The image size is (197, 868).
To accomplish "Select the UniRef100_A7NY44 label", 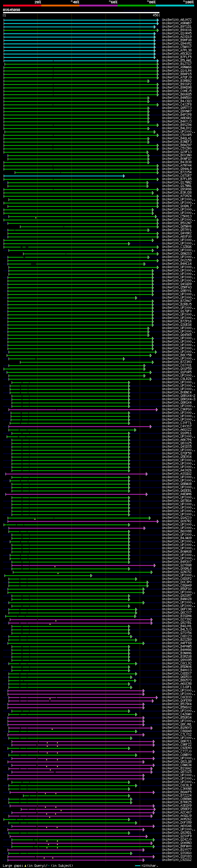I will pos(177,165).
